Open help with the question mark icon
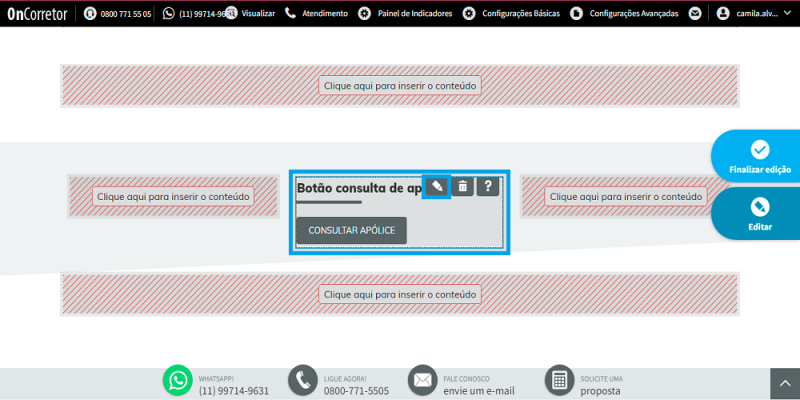Viewport: 800px width, 400px height. pos(488,187)
